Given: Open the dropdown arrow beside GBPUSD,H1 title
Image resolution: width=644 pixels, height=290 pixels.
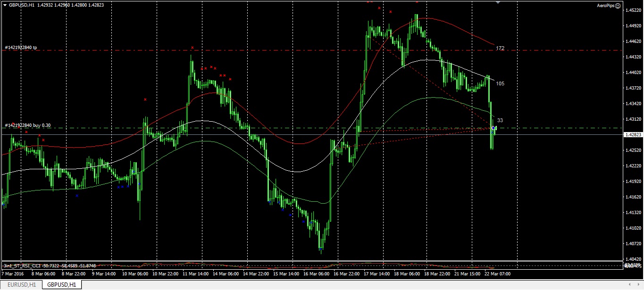Looking at the screenshot, I should pos(4,5).
